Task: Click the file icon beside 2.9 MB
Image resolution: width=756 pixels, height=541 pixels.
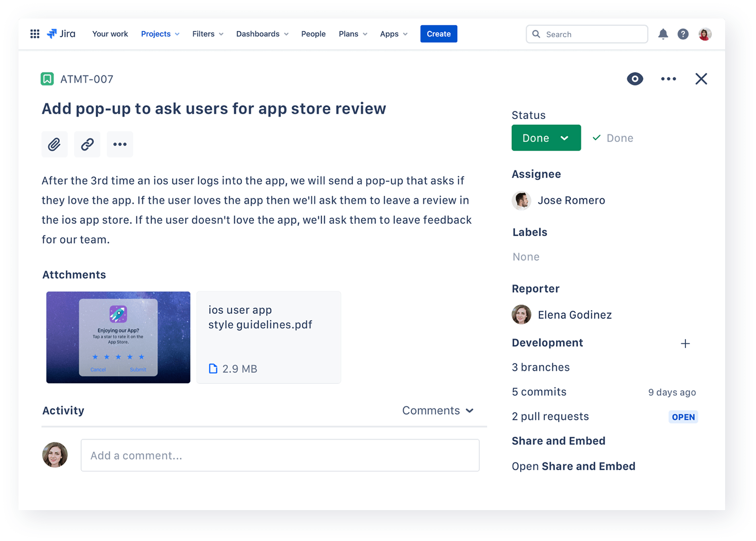Action: pyautogui.click(x=213, y=369)
